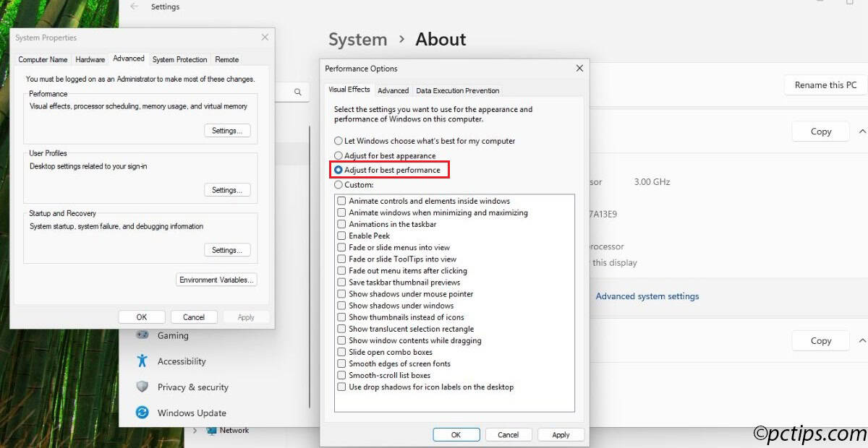Screen dimensions: 868x448
Task: Check Show translucent selection rectangle
Action: (x=341, y=329)
